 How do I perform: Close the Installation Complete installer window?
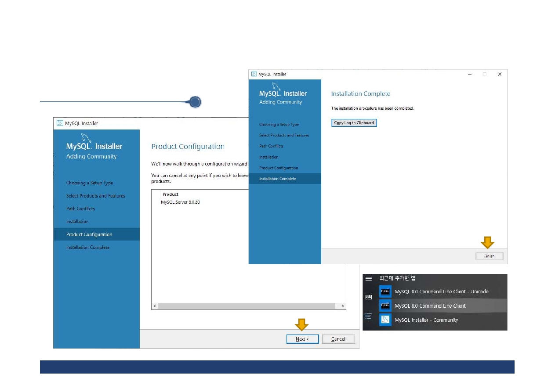[x=499, y=74]
